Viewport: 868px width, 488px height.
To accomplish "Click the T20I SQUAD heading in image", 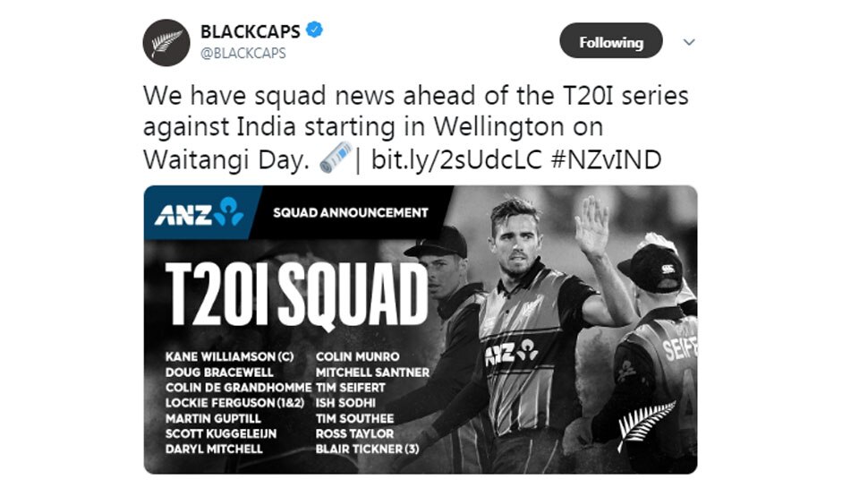I will (x=296, y=295).
